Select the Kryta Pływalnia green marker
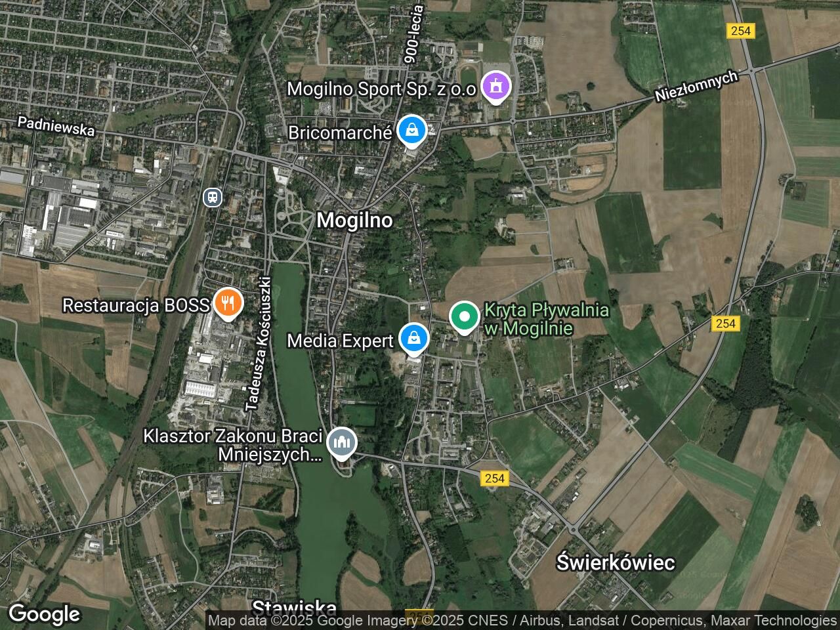The width and height of the screenshot is (840, 630). pos(465,317)
